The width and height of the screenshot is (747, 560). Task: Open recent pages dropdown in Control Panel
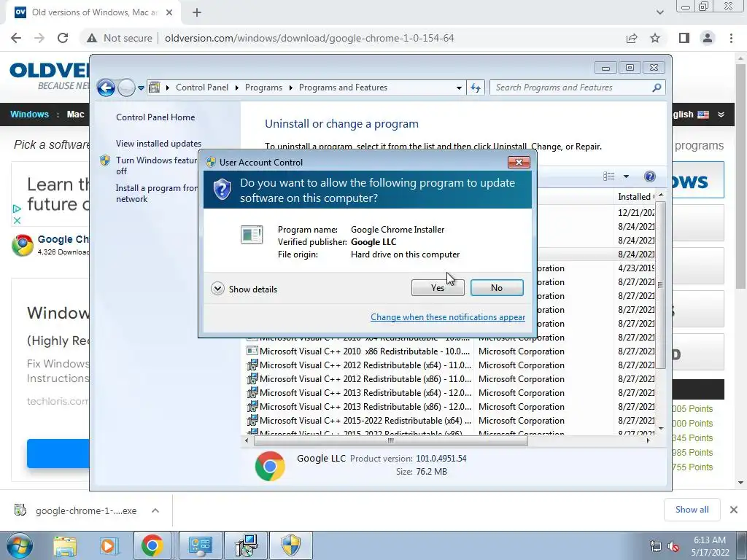click(141, 88)
